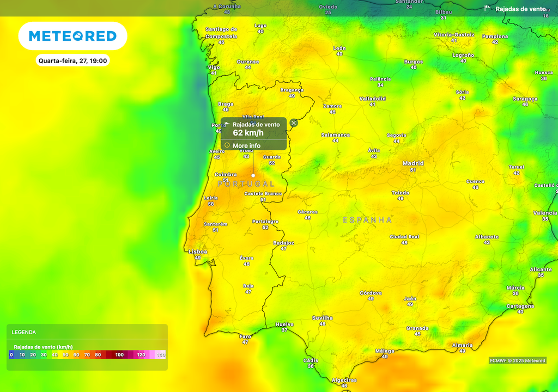Click the Leiria 58 label
Image resolution: width=558 pixels, height=392 pixels.
[211, 201]
